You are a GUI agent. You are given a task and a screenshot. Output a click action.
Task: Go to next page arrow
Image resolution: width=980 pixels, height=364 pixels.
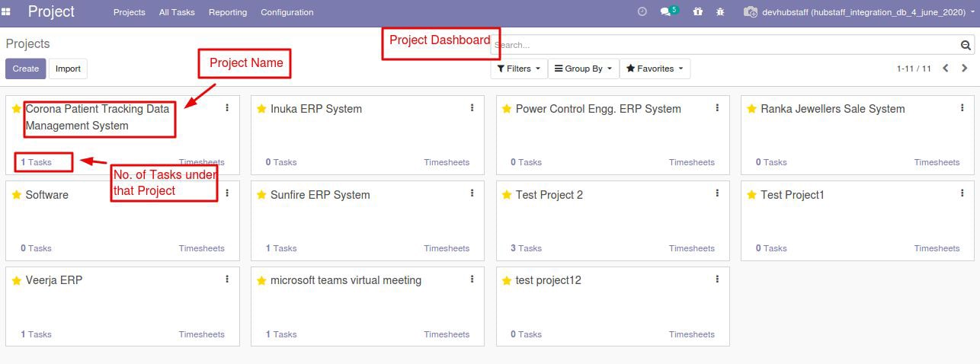pos(965,69)
